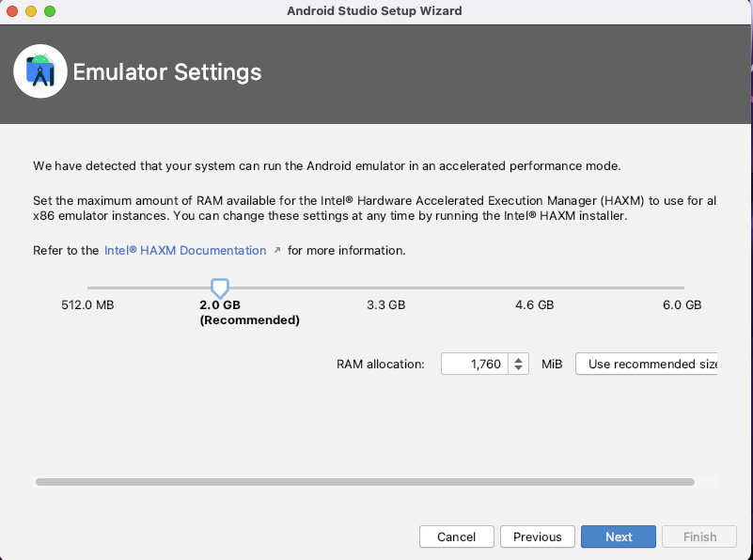This screenshot has width=753, height=560.
Task: Select the 2.0 GB Recommended mark
Action: [219, 304]
